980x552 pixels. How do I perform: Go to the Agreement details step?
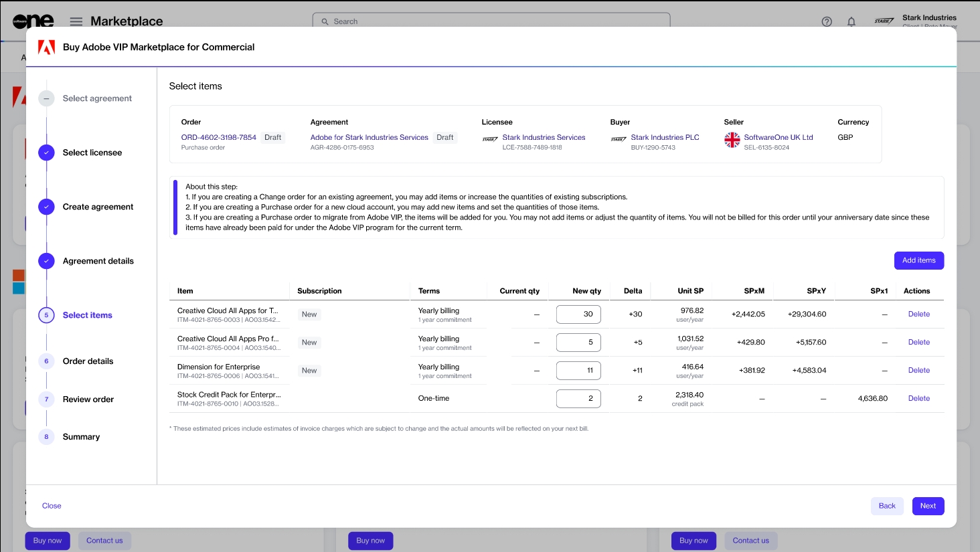[98, 261]
